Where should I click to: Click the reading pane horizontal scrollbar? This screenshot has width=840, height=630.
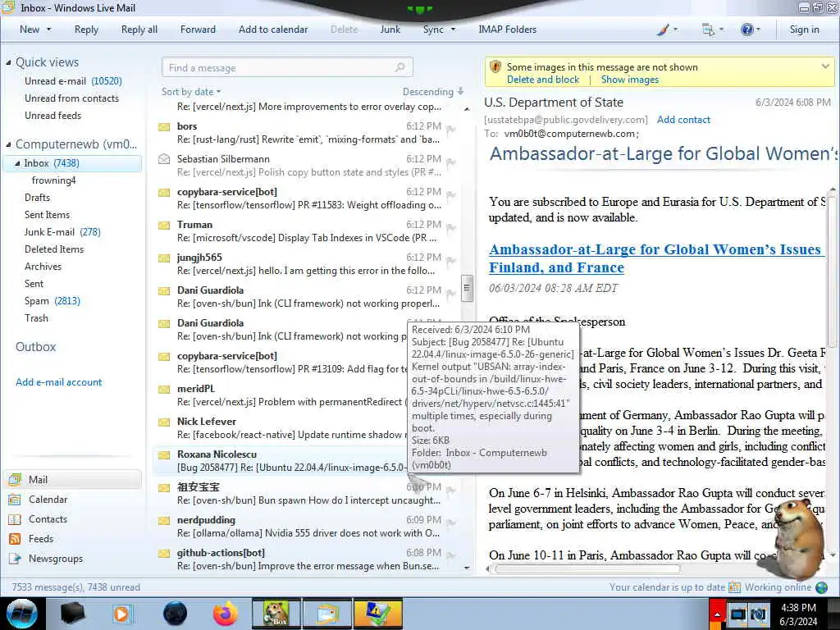pyautogui.click(x=587, y=568)
